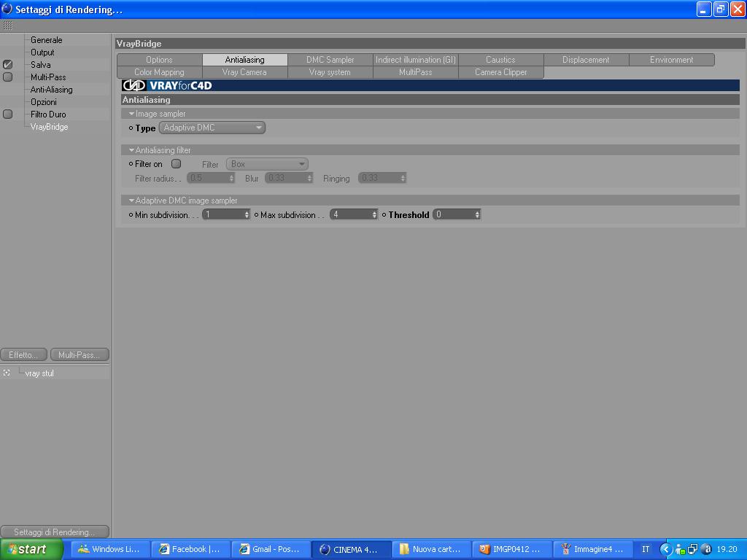Toggle the Salva checkbox
This screenshot has height=560, width=747.
7,64
